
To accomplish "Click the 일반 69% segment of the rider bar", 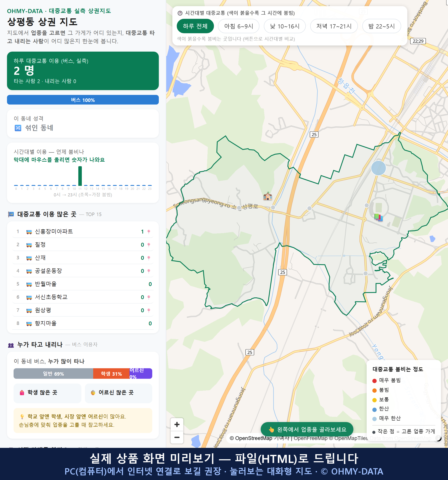I will click(53, 374).
